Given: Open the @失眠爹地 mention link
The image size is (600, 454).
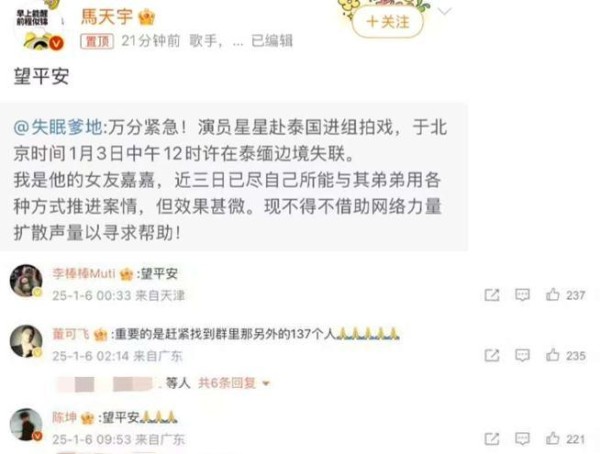Looking at the screenshot, I should 58,127.
